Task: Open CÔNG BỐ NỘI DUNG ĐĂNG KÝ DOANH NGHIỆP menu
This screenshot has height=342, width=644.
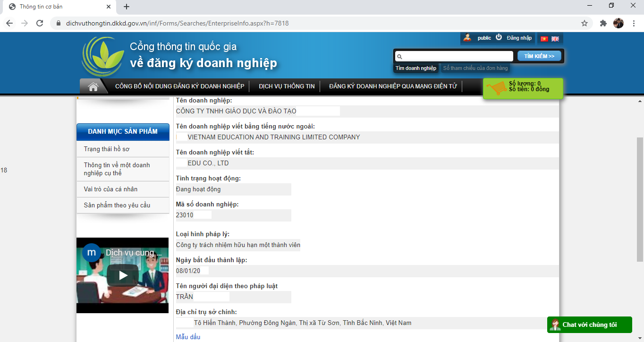Action: tap(180, 86)
